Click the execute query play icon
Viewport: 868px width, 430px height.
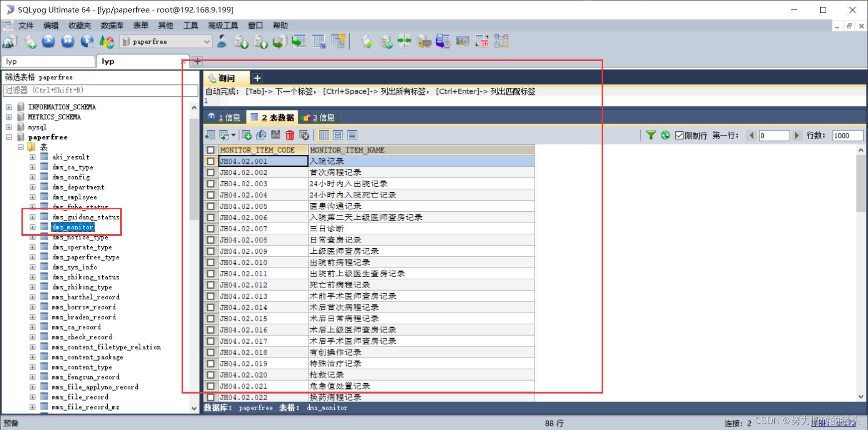tap(48, 41)
